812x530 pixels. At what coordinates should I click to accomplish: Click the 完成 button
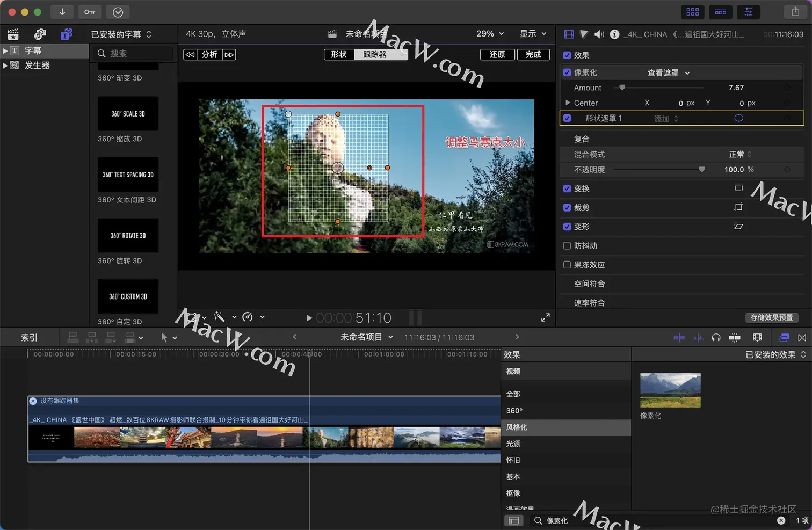(x=533, y=54)
